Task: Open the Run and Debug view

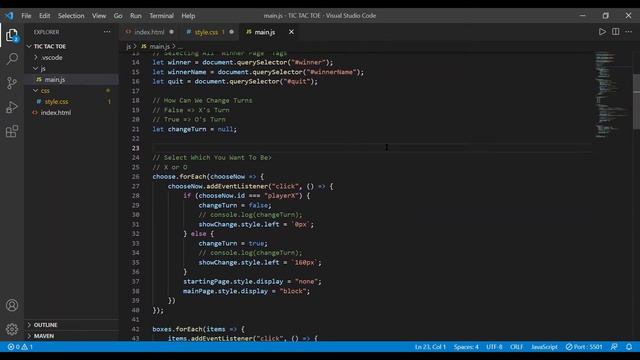Action: tap(12, 107)
